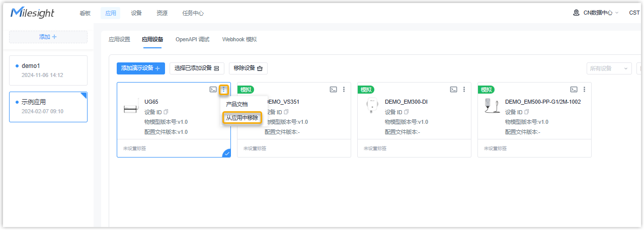Open three-dot menu on UG65 card
This screenshot has height=230, width=644.
click(x=224, y=90)
